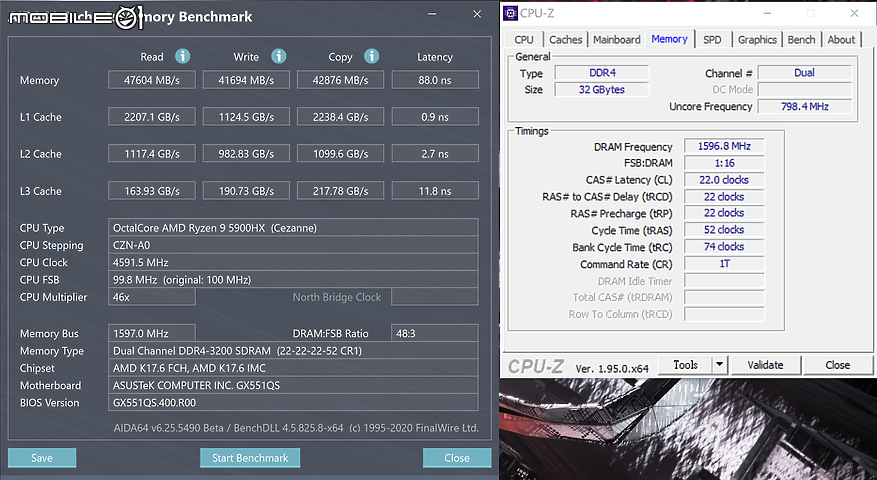This screenshot has height=480, width=877.
Task: Select the DRAM:FSB Ratio value 48:3
Action: click(435, 333)
